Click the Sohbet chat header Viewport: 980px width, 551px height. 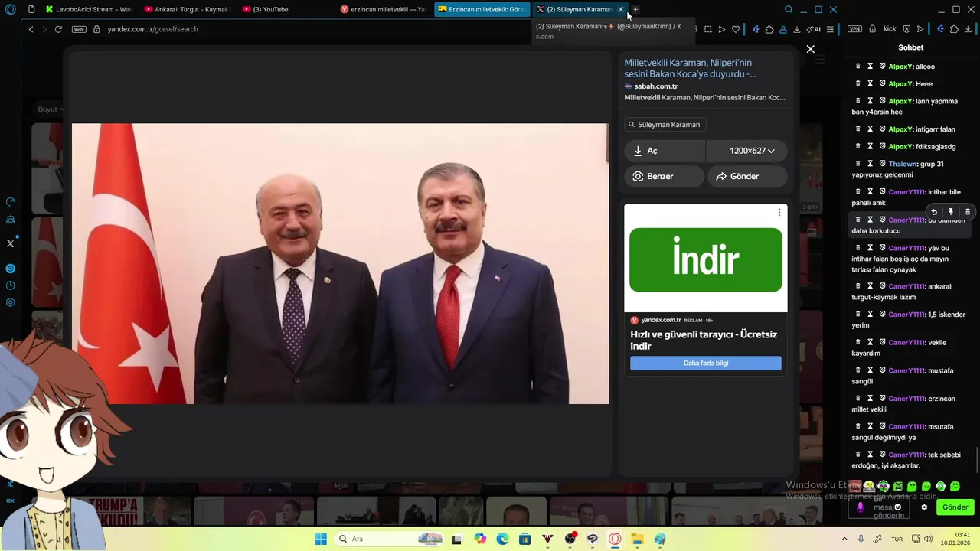click(x=911, y=47)
